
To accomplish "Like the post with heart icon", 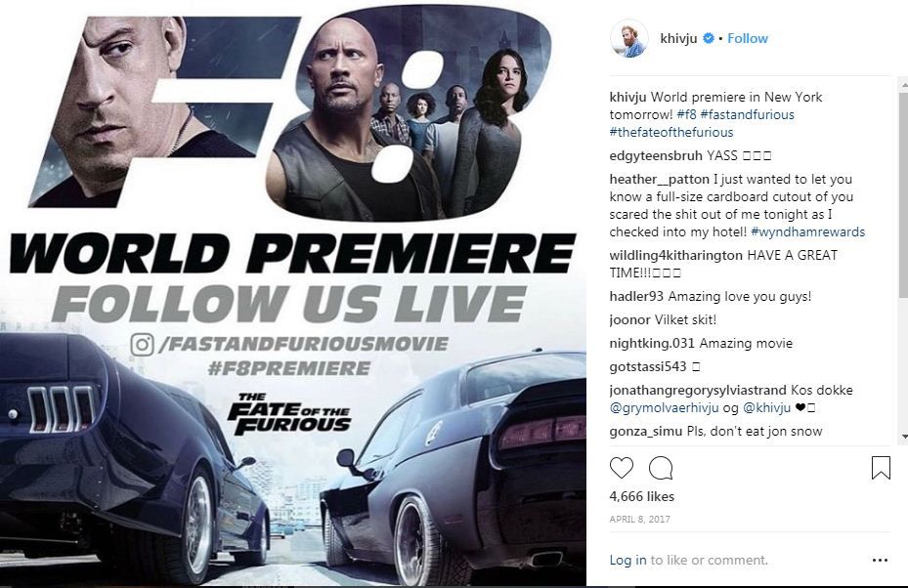I will point(622,468).
